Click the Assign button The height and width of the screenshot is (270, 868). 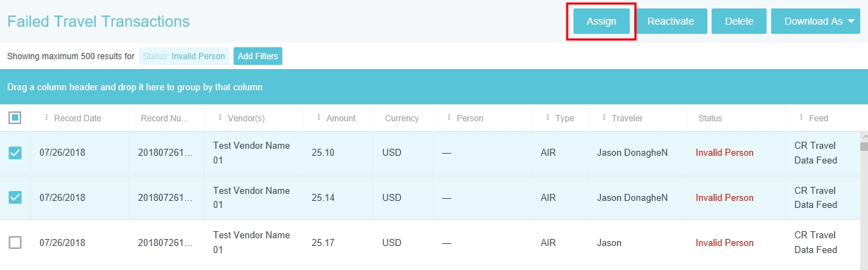602,21
